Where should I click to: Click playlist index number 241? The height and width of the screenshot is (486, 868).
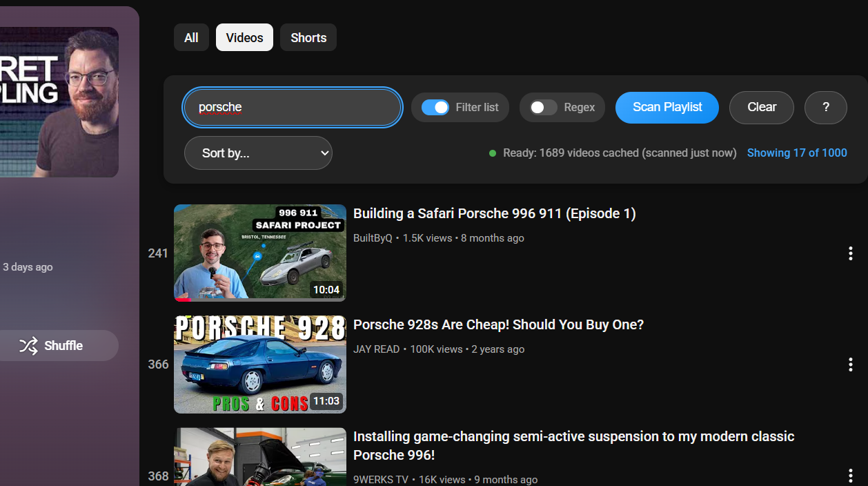tap(158, 253)
